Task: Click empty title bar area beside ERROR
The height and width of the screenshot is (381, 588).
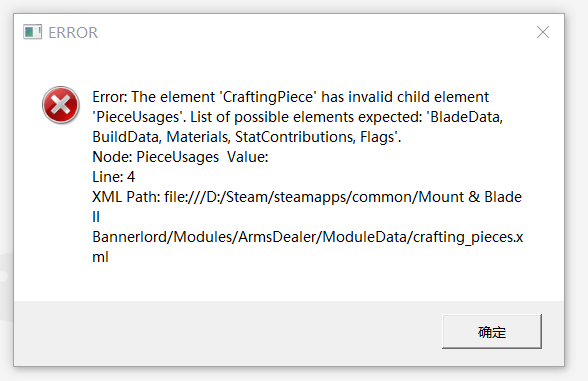Action: point(315,33)
